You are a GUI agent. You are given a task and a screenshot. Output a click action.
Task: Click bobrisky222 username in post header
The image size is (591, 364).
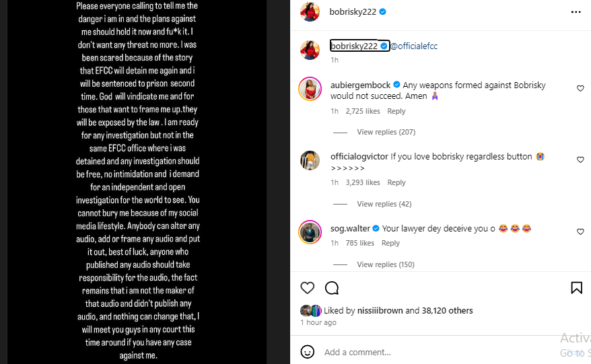pos(354,12)
